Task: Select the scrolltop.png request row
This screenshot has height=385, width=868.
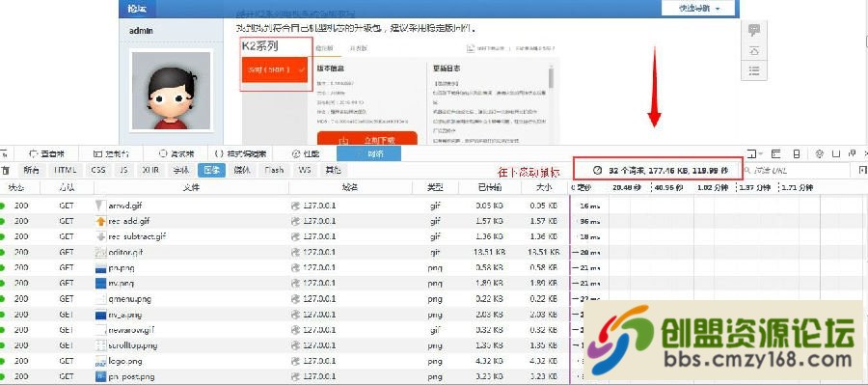Action: coord(434,345)
